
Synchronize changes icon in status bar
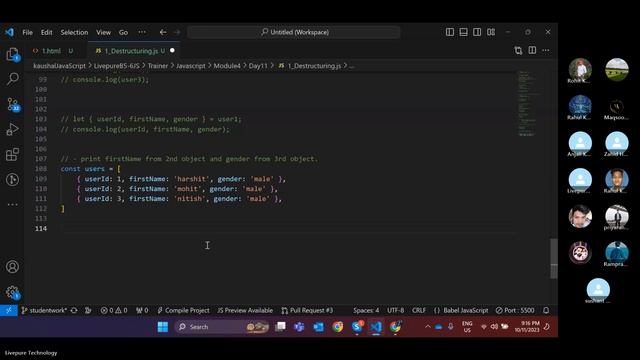pyautogui.click(x=74, y=311)
